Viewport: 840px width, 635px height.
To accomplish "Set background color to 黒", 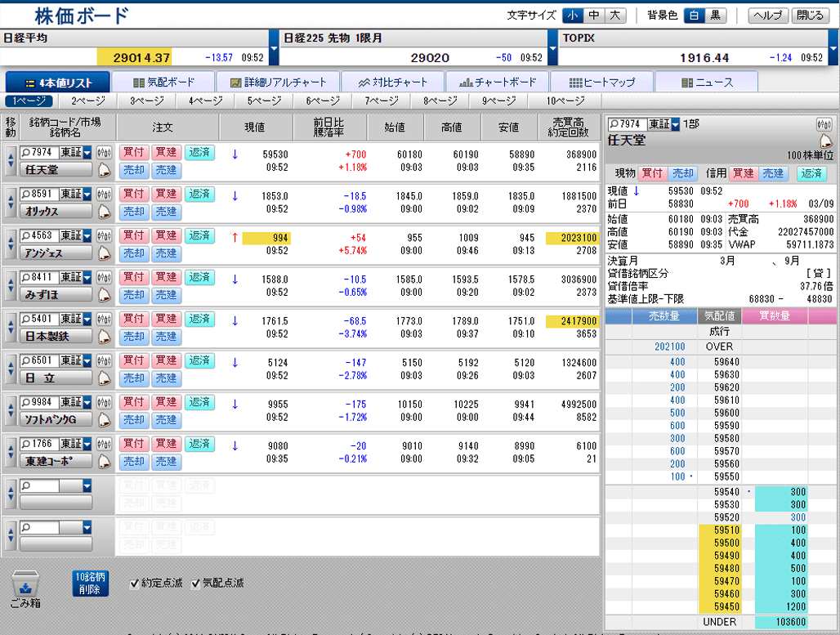I will click(716, 16).
